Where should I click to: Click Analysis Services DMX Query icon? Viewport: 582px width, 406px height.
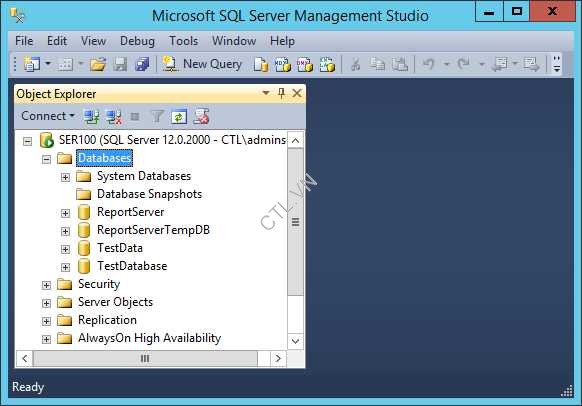click(x=305, y=64)
